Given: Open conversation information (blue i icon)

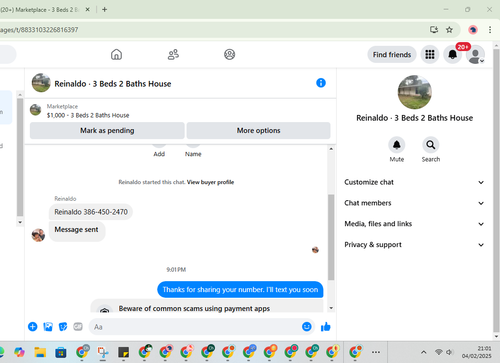Looking at the screenshot, I should [321, 83].
